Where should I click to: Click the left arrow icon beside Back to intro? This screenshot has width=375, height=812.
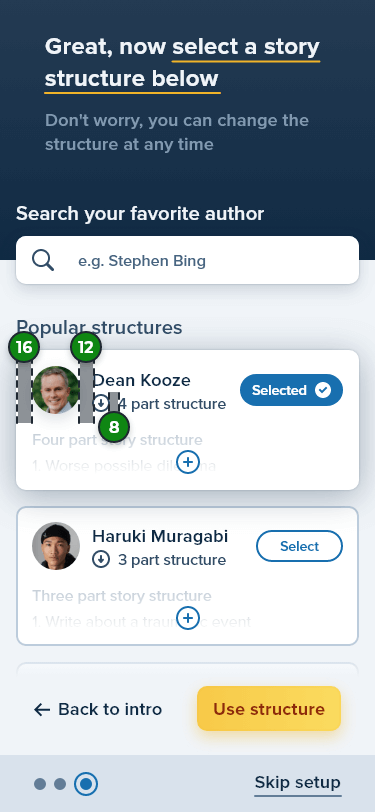point(42,709)
